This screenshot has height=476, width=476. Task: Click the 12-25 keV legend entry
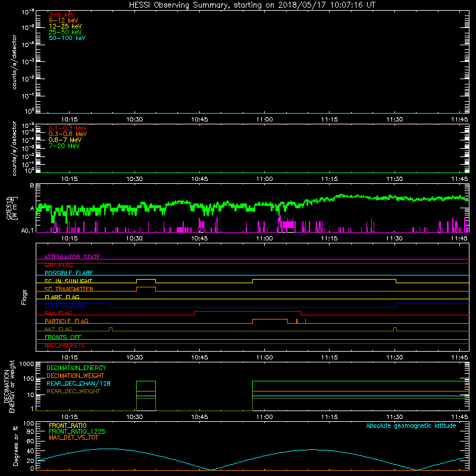(65, 26)
